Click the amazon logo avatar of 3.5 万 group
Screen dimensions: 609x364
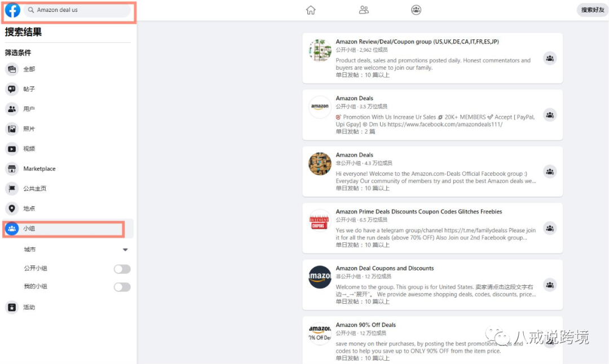point(320,106)
